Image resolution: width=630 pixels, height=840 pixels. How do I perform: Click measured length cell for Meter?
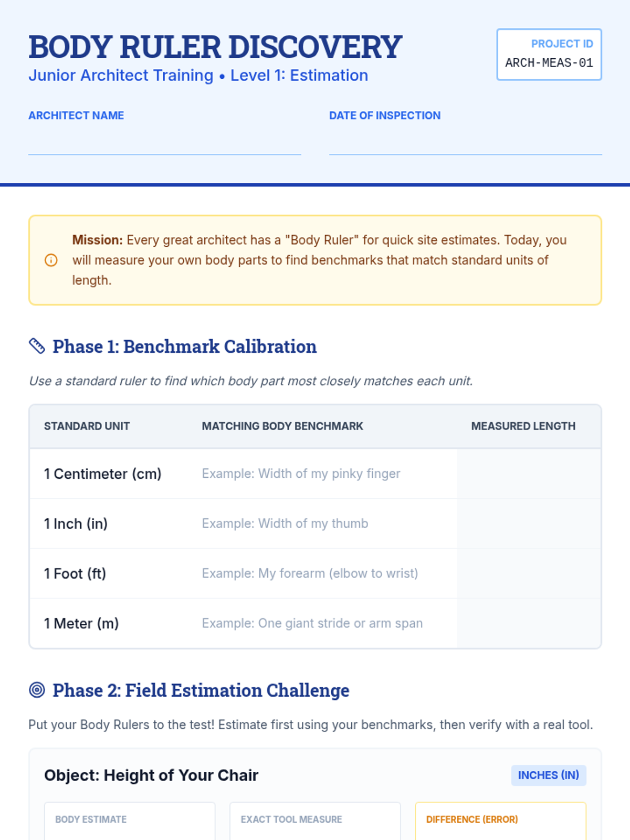coord(528,623)
